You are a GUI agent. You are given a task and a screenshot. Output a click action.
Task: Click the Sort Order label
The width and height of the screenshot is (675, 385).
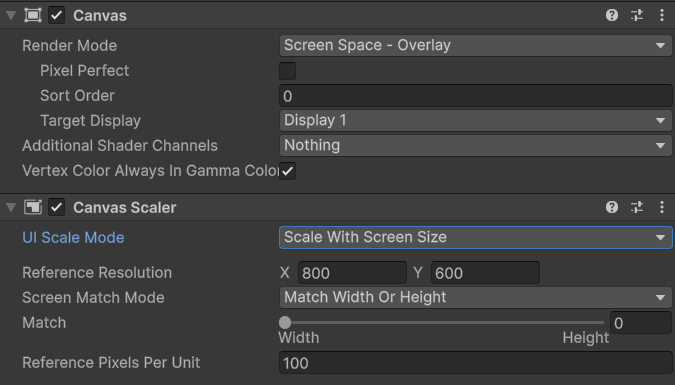pyautogui.click(x=77, y=96)
